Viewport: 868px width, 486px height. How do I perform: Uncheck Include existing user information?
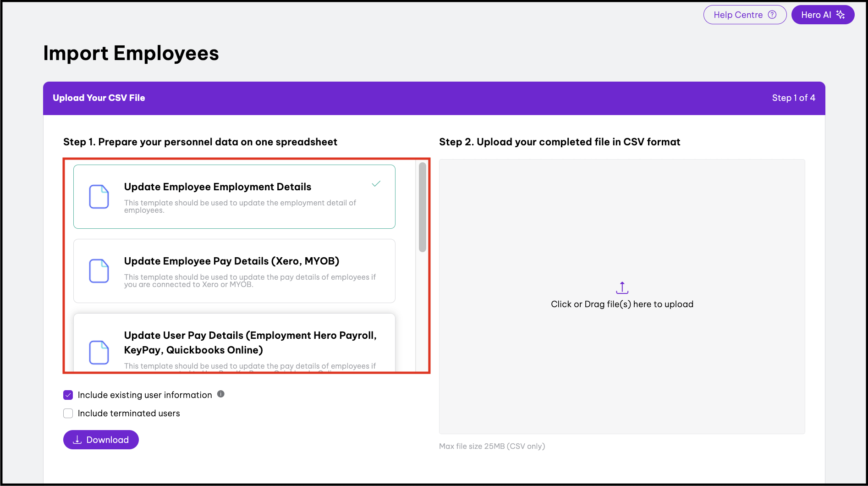[68, 395]
